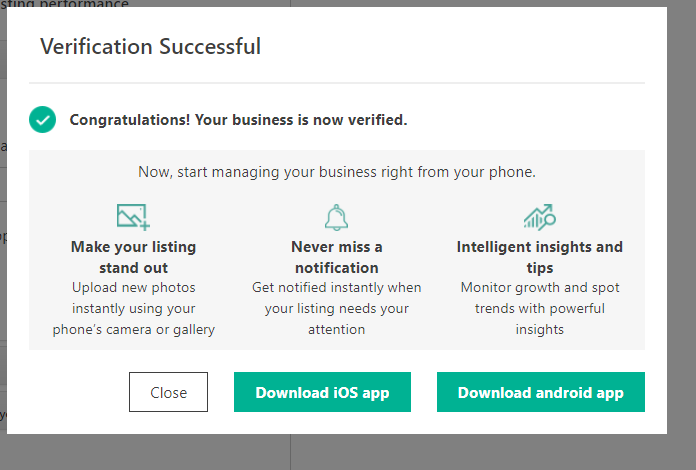The height and width of the screenshot is (470, 696).
Task: Select the Congratulations verified message text
Action: [x=238, y=120]
